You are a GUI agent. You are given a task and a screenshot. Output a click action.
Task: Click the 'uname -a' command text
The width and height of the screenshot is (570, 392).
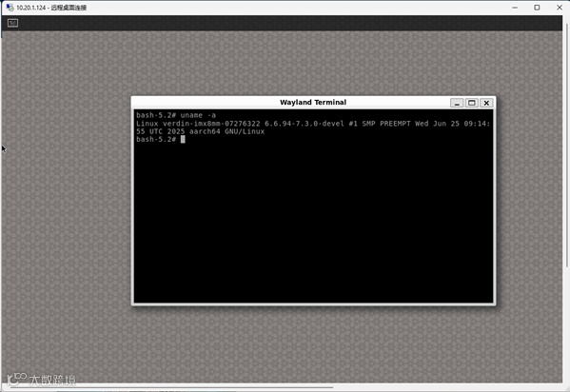[x=198, y=115]
